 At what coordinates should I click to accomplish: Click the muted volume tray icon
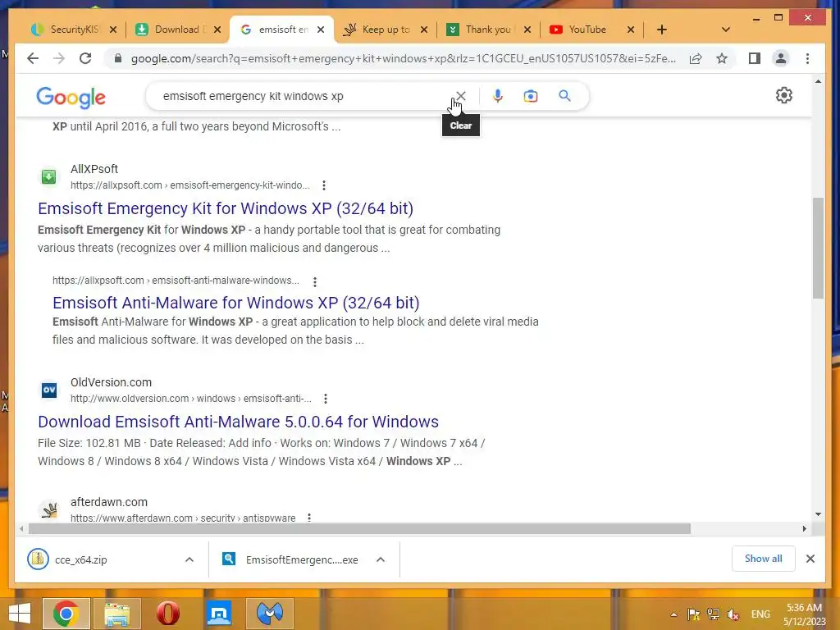click(733, 614)
